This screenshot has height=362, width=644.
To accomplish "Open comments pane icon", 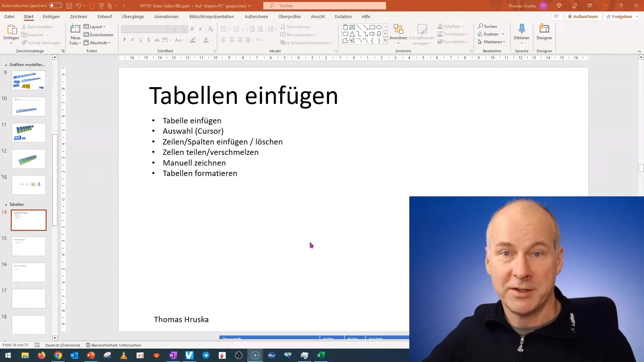I will tap(556, 16).
